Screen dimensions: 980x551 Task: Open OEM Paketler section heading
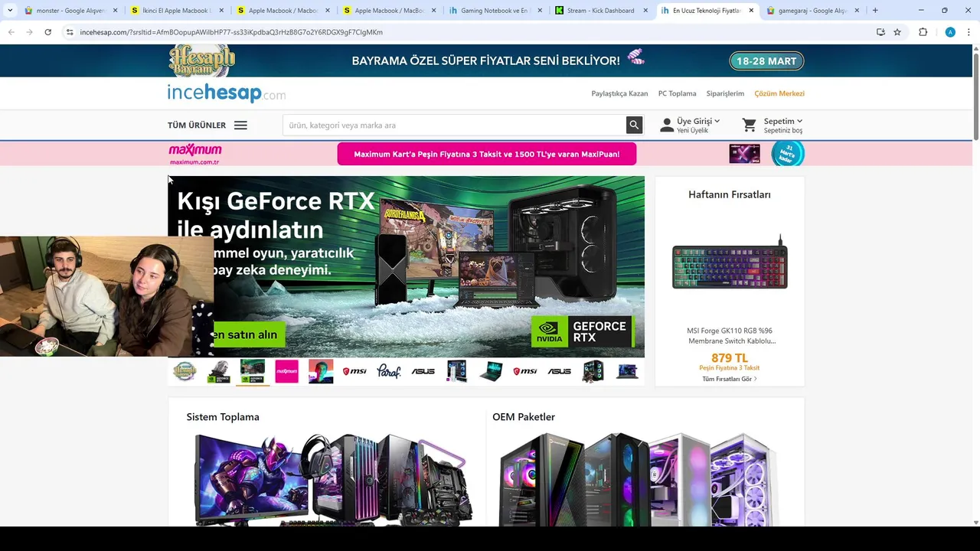tap(524, 417)
